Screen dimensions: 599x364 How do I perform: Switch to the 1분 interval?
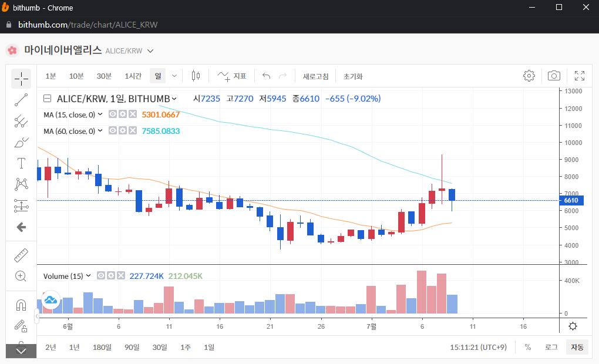[x=51, y=76]
